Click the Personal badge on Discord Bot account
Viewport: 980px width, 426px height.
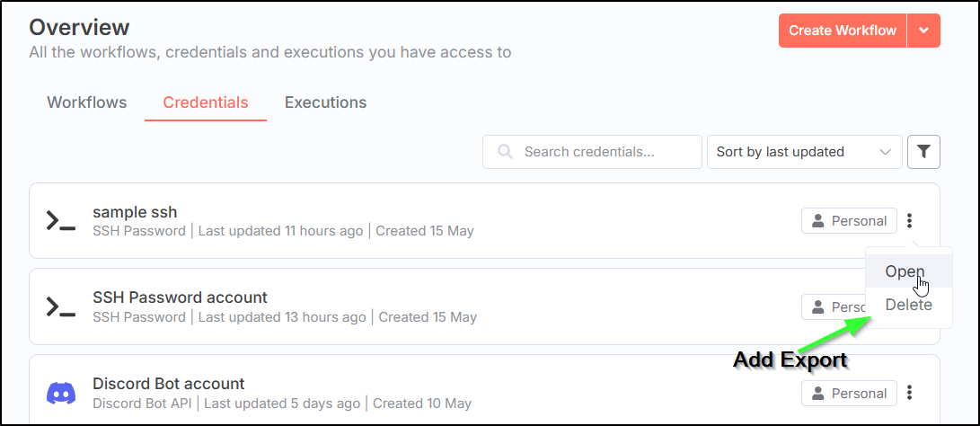tap(849, 393)
